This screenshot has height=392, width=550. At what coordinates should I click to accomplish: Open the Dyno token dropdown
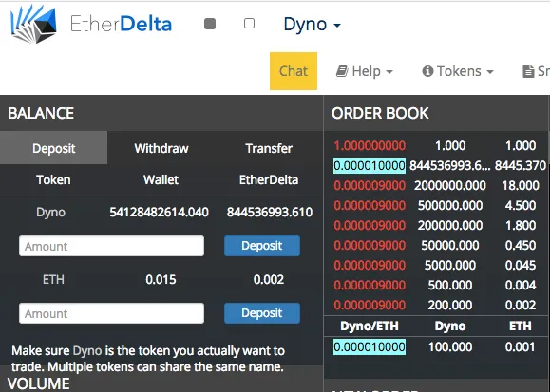(x=312, y=25)
